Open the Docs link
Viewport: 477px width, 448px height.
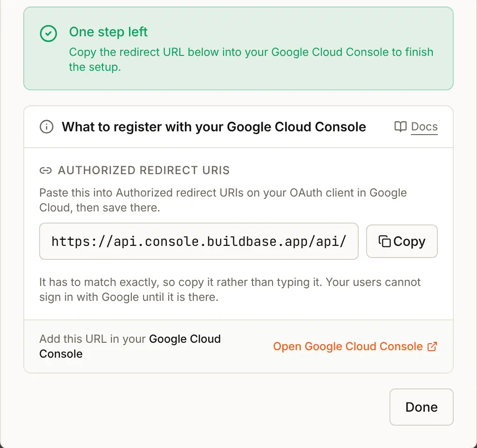point(424,127)
